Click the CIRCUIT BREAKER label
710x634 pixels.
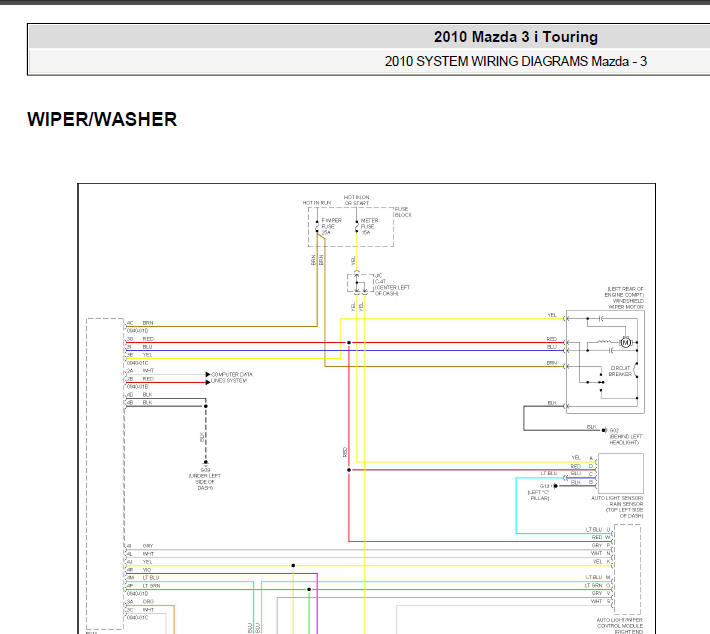coord(620,371)
